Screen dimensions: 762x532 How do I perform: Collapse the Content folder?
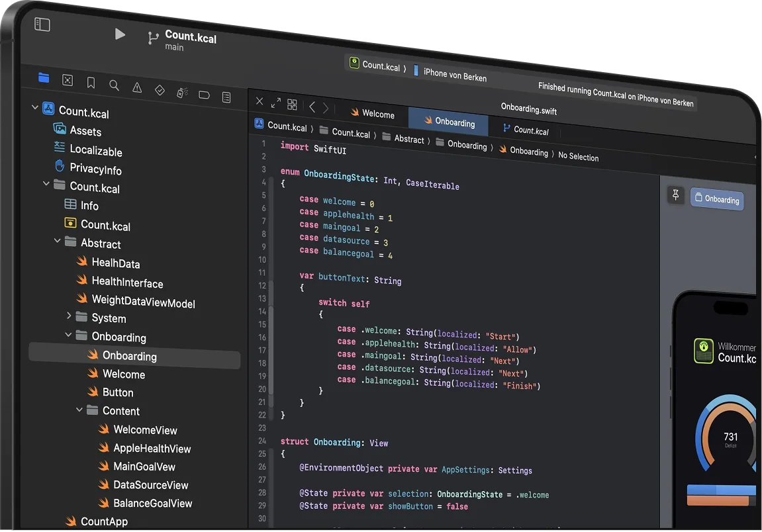click(x=79, y=410)
